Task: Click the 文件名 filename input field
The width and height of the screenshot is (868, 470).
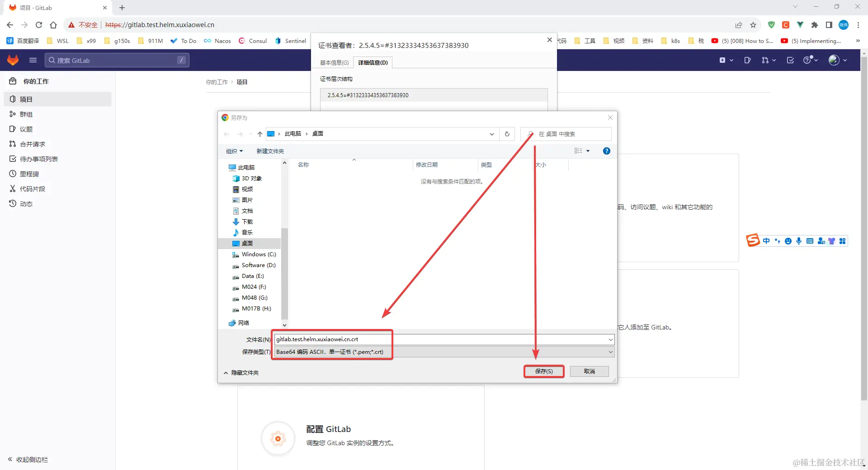Action: (x=440, y=339)
